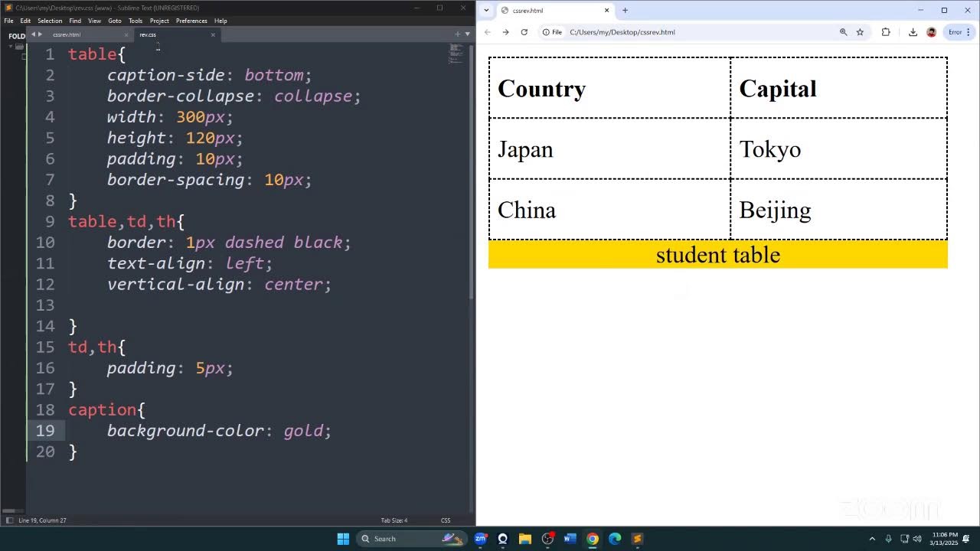This screenshot has height=551, width=980.
Task: Click the Chrome address bar URL
Action: point(622,32)
